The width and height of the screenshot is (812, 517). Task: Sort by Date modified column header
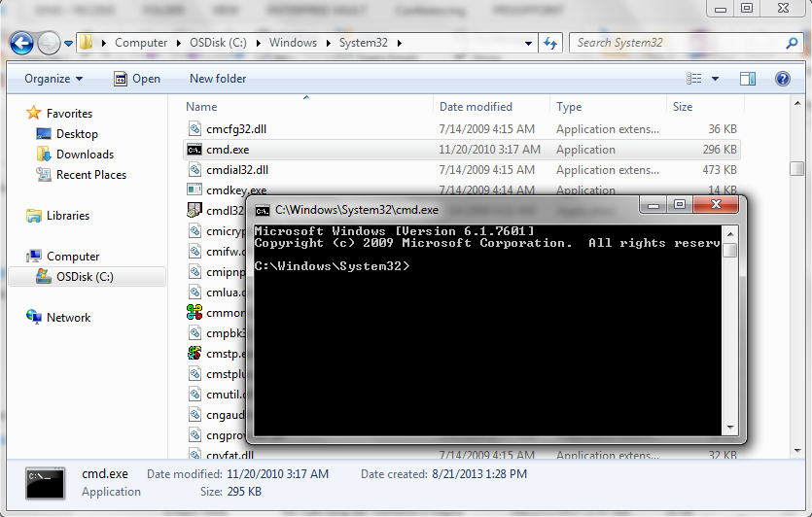pos(476,107)
